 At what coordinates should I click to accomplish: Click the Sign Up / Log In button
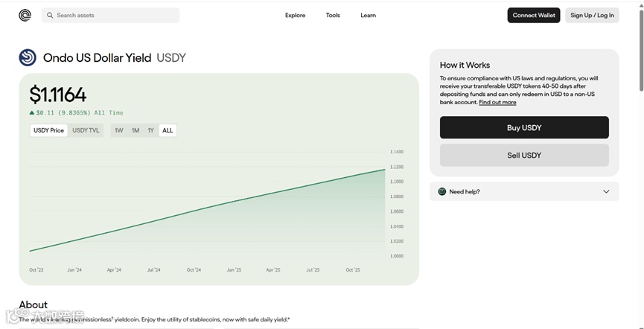coord(592,15)
